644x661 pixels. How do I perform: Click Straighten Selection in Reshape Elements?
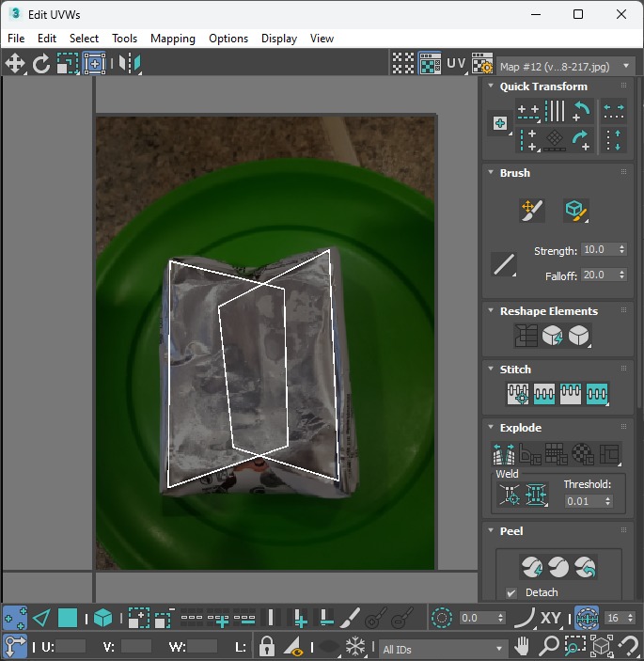[526, 336]
